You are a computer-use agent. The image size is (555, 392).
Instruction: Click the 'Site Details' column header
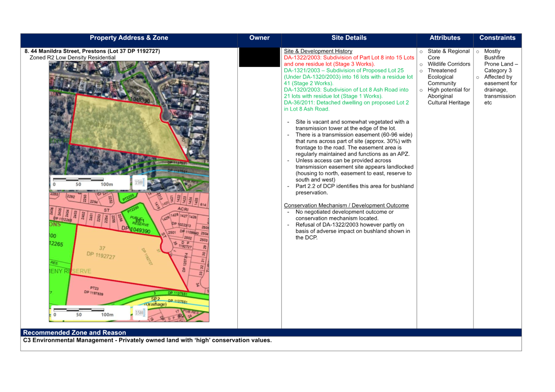pyautogui.click(x=349, y=38)
